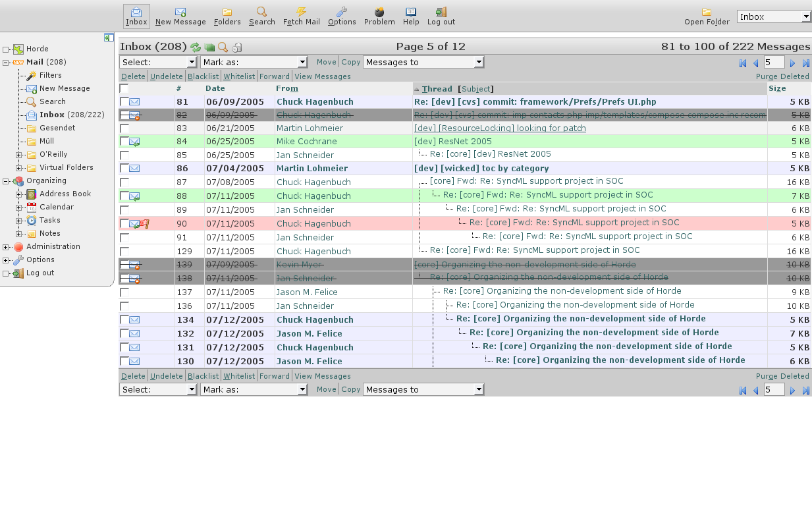Open the top Select: dropdown

point(158,63)
